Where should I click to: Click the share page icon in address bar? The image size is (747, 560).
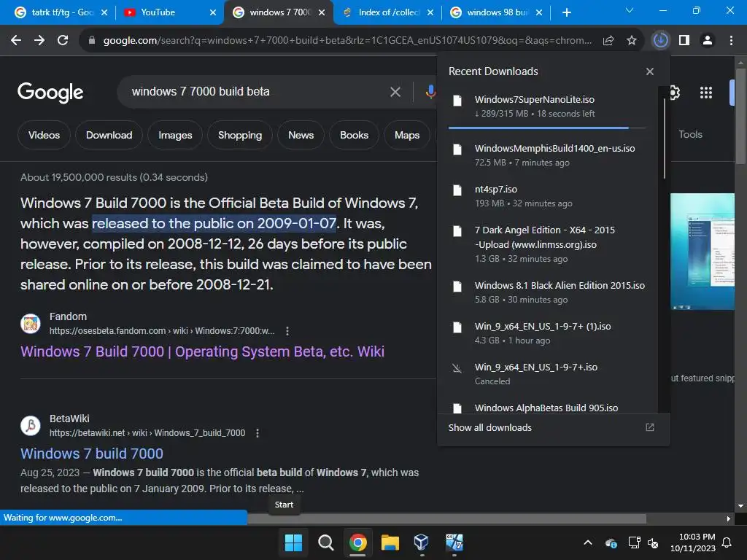click(x=608, y=41)
